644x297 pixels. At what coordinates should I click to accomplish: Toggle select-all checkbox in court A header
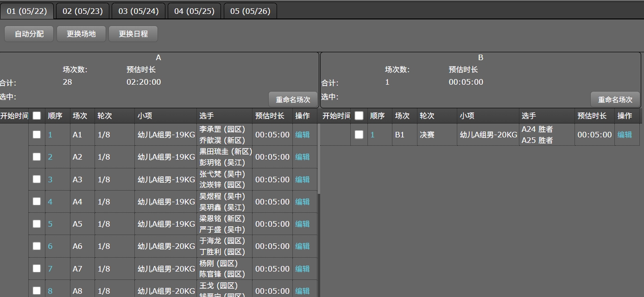37,116
